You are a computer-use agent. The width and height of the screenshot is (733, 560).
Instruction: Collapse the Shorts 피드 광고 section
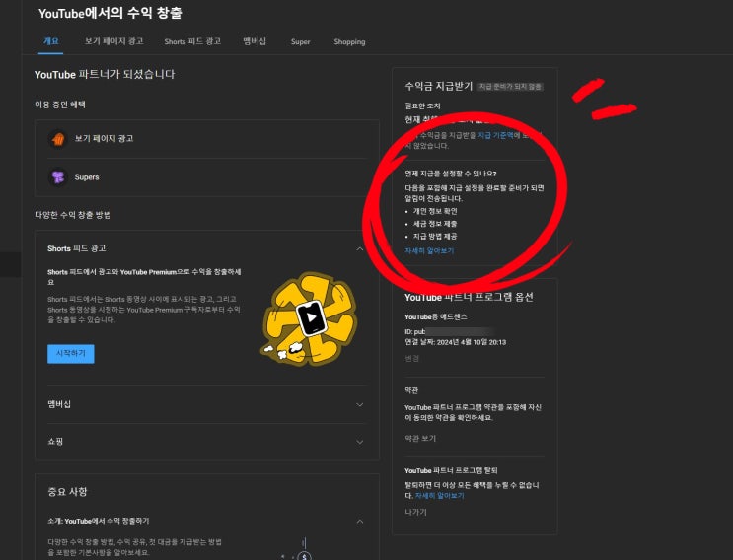point(359,248)
